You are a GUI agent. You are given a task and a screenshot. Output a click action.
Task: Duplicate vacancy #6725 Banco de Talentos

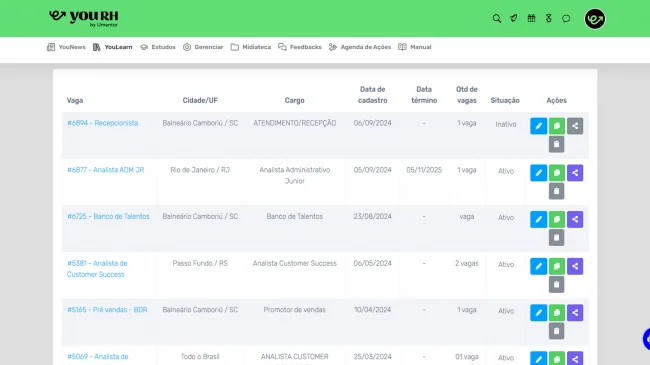click(x=557, y=219)
